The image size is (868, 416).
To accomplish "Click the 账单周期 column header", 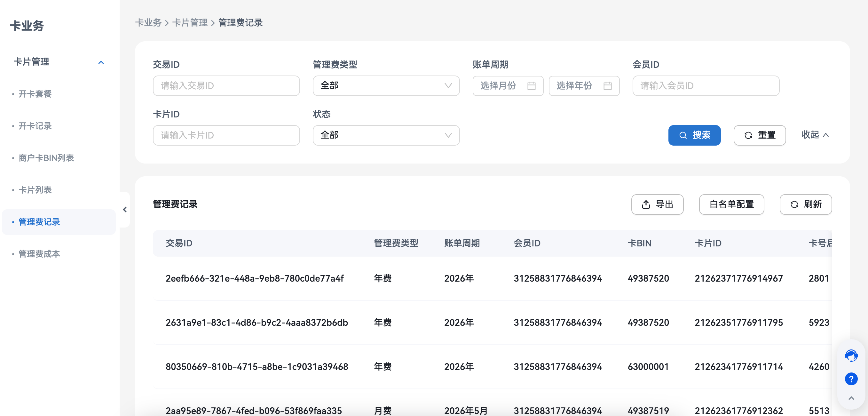I will (462, 243).
